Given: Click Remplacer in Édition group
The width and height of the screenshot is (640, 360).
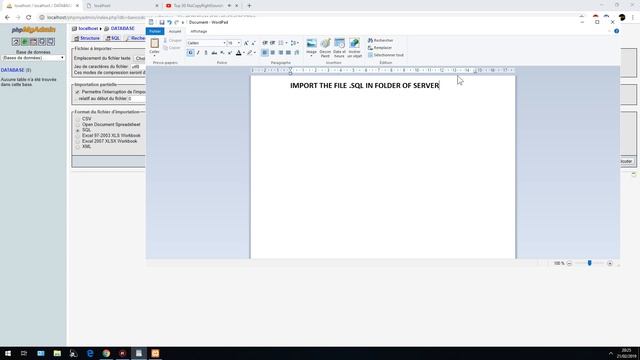Looking at the screenshot, I should 380,48.
